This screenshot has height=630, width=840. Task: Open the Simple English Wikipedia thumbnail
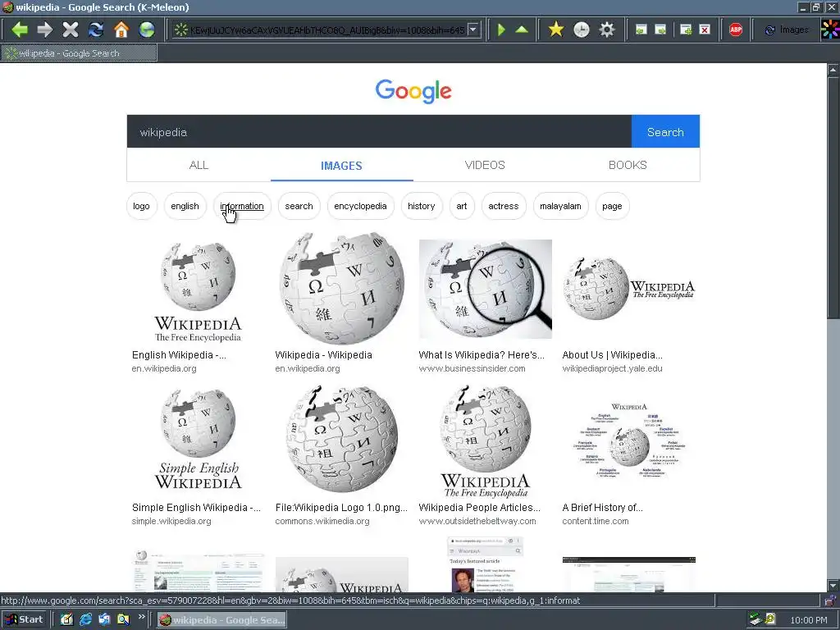(199, 440)
